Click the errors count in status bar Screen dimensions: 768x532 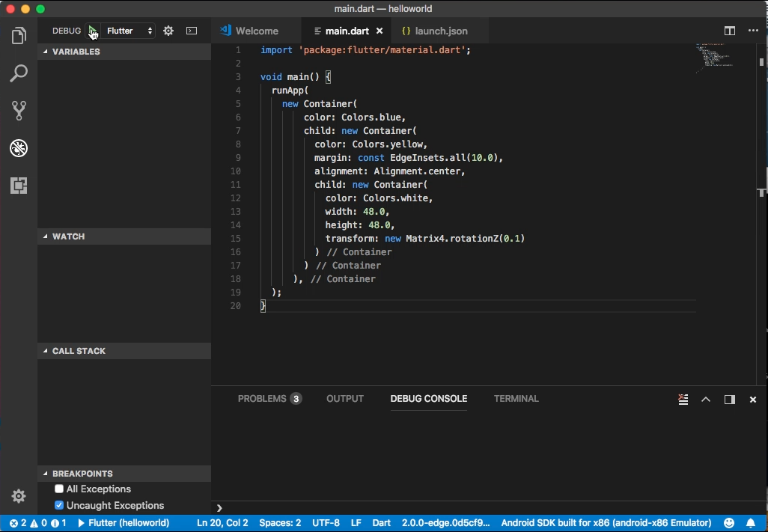pos(18,523)
